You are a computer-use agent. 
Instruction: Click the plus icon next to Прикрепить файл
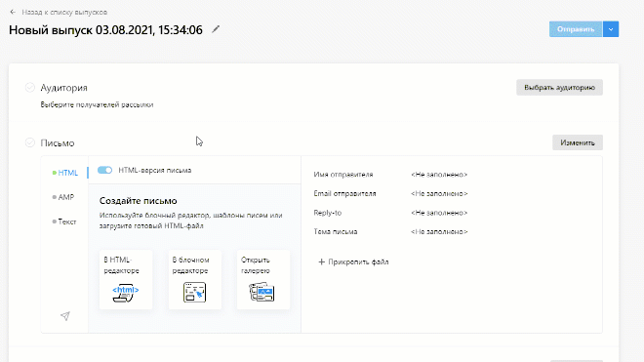pyautogui.click(x=322, y=261)
